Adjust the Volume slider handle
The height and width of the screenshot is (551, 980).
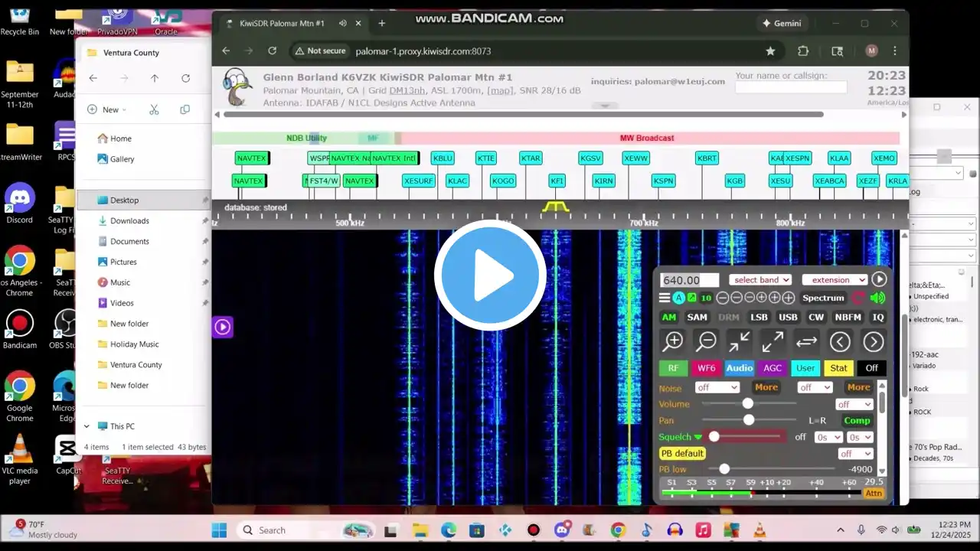click(x=748, y=403)
